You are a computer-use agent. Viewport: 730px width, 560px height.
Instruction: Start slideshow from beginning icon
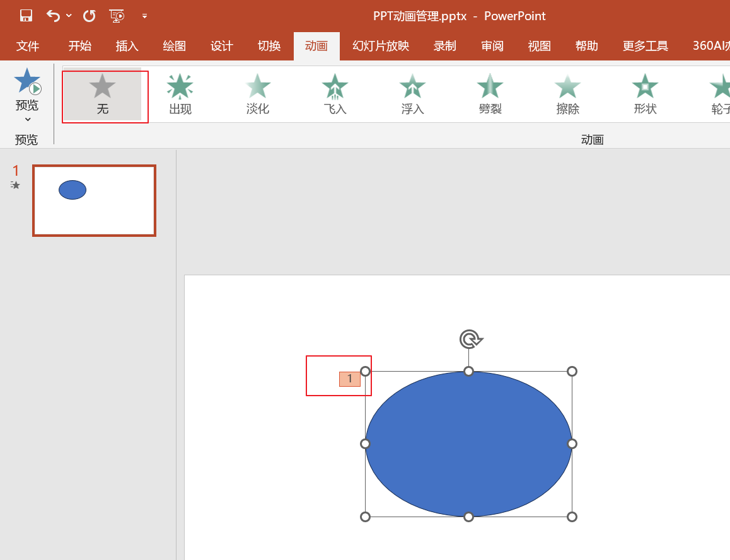[117, 16]
